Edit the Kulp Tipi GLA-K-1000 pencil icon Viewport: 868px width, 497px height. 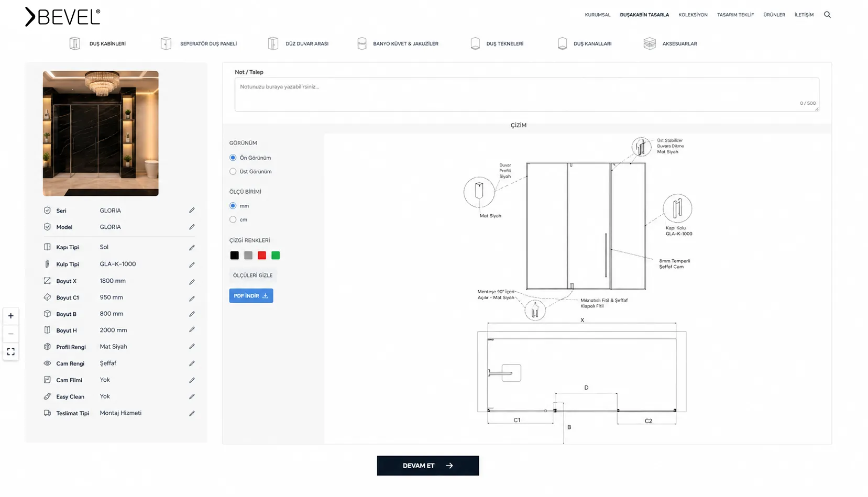pyautogui.click(x=192, y=264)
